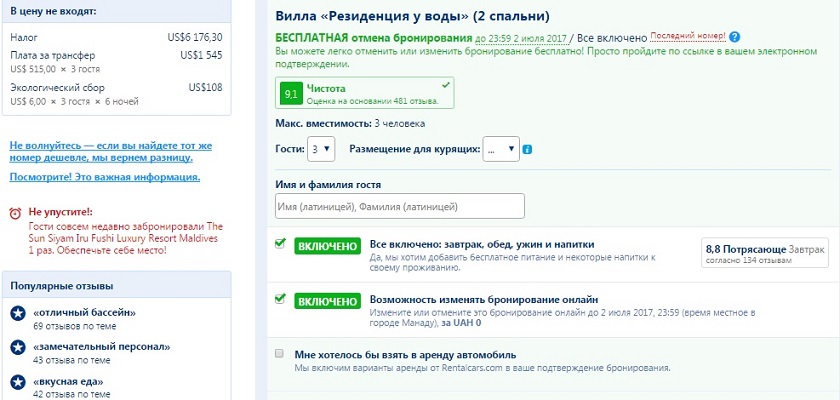Click the «отличный бассейн» review topic
The height and width of the screenshot is (400, 840).
[x=86, y=309]
